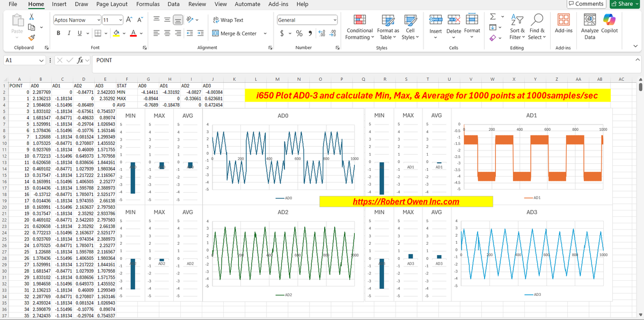Expand the Merge & Center dropdown arrow

click(265, 33)
